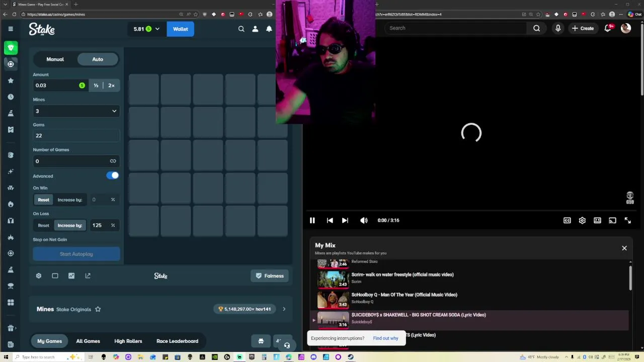Toggle closed captions on YouTube player
Screen dimensions: 644x362
[x=567, y=220]
